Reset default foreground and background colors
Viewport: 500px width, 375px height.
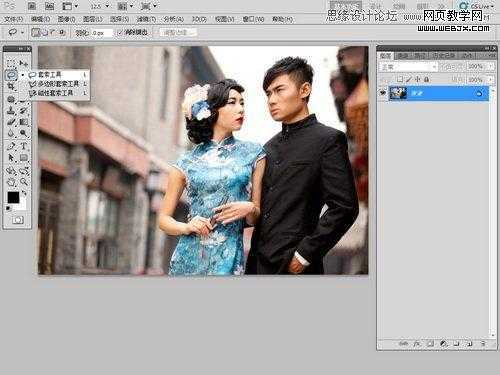(8, 209)
